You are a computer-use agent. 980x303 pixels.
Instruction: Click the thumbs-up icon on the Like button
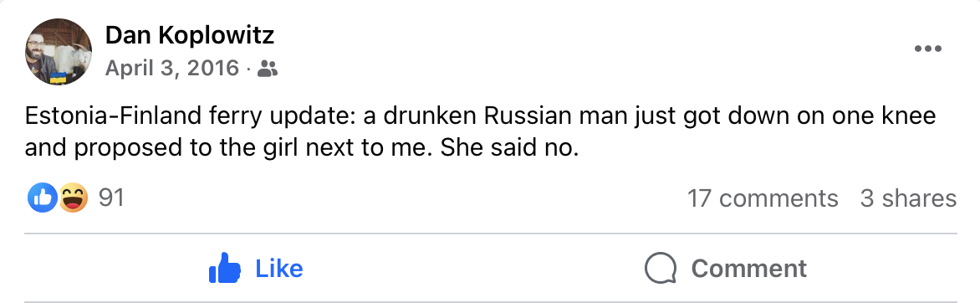click(x=225, y=268)
